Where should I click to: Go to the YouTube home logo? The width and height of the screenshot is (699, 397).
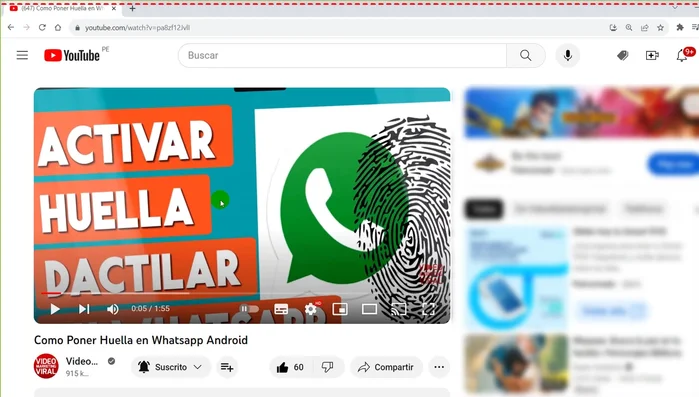tap(72, 55)
